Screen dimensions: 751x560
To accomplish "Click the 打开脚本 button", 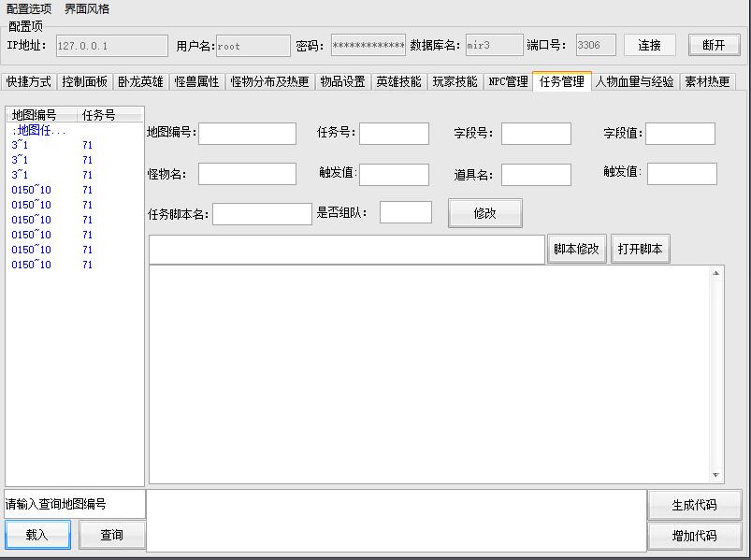I will click(640, 250).
